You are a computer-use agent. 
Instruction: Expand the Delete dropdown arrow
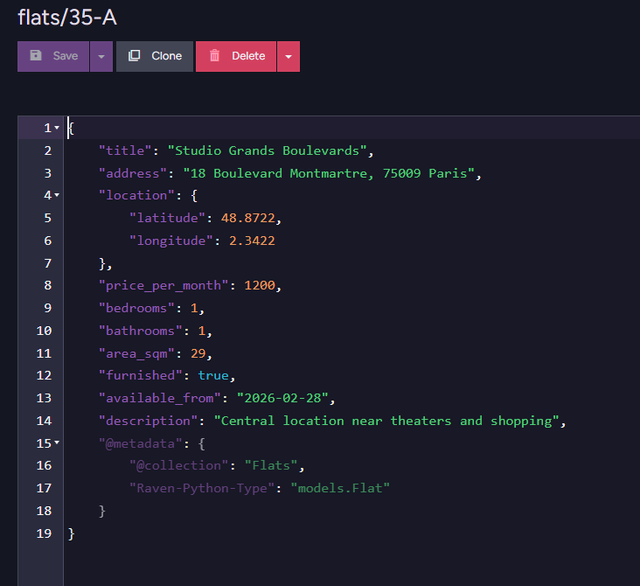[288, 56]
